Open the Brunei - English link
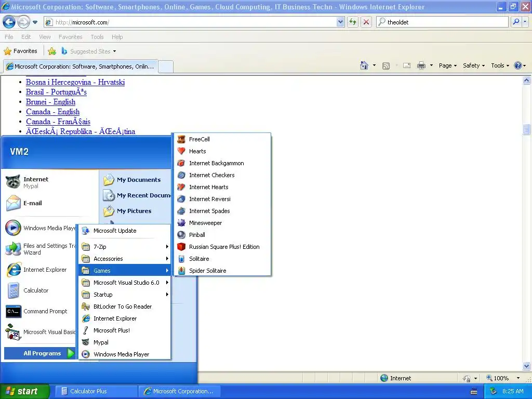The height and width of the screenshot is (399, 532). tap(50, 102)
